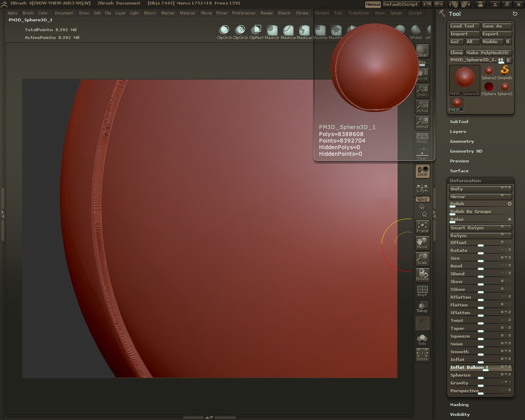Click the GoZ button
This screenshot has width=525, height=420.
pyautogui.click(x=456, y=41)
